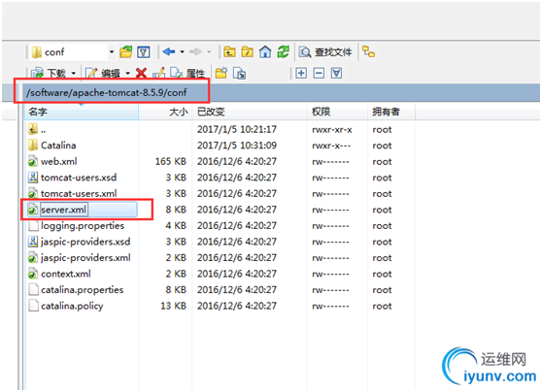Select catalina.policy file
The height and width of the screenshot is (392, 542).
point(72,306)
